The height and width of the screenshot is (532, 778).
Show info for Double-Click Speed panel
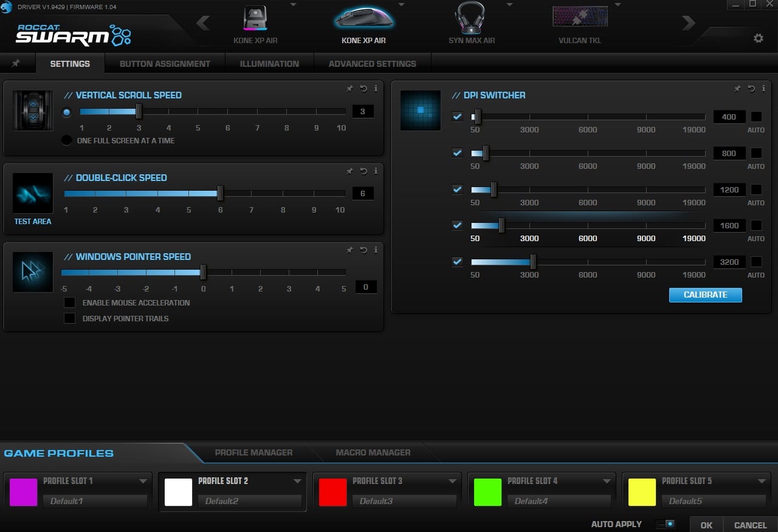coord(376,171)
